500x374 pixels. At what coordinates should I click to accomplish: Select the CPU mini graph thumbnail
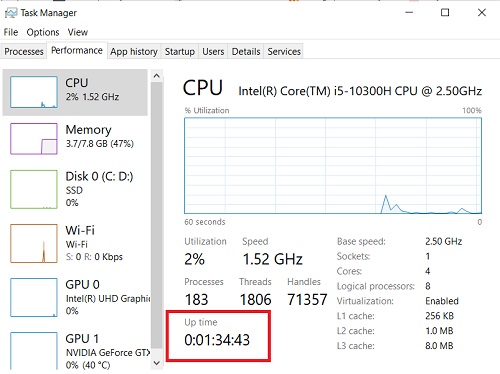(34, 92)
